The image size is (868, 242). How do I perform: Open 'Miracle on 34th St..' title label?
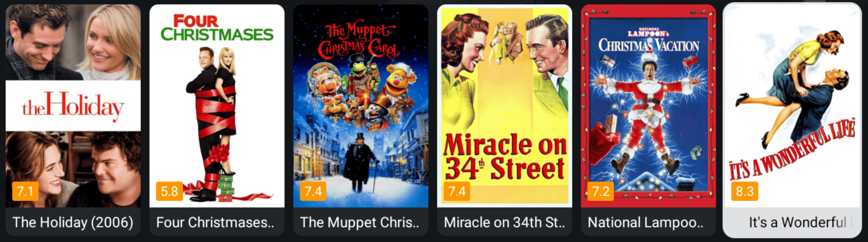click(505, 222)
